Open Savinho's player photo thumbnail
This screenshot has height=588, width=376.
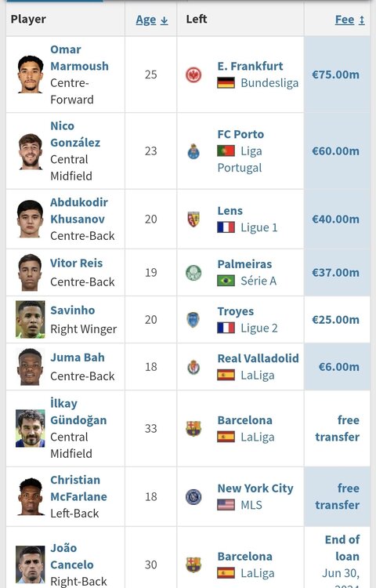(x=31, y=320)
